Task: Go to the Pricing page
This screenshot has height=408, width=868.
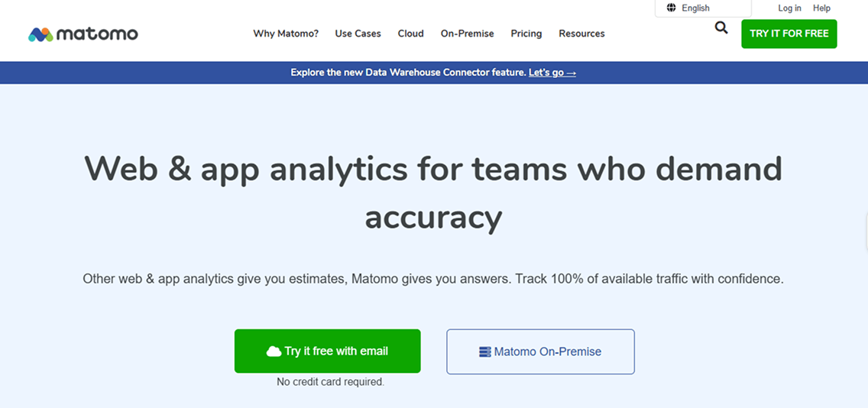Action: coord(526,34)
